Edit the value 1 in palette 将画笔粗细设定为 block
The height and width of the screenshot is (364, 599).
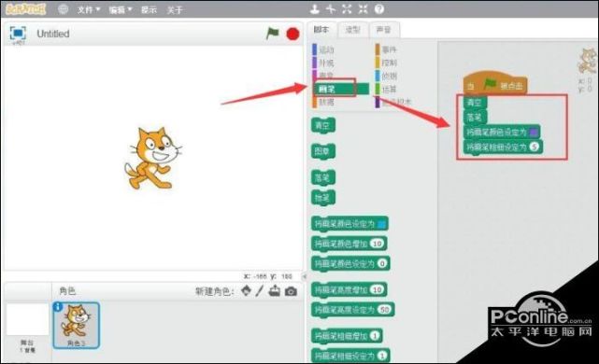pyautogui.click(x=382, y=356)
